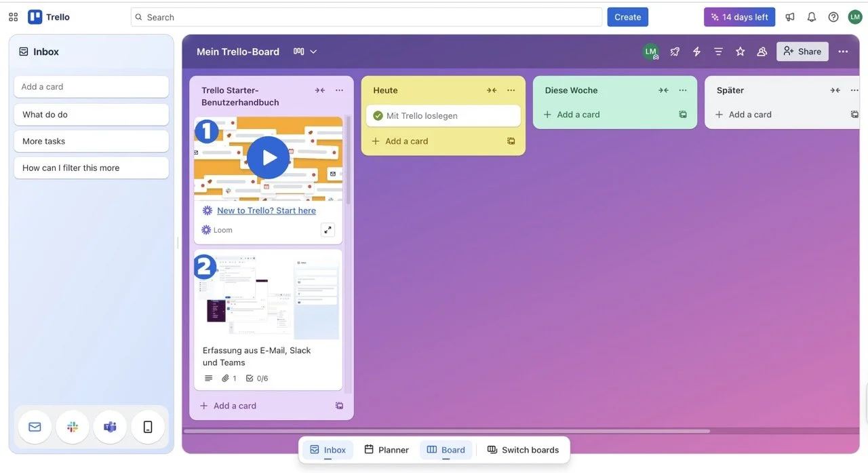Open the What do do inbox card

91,115
